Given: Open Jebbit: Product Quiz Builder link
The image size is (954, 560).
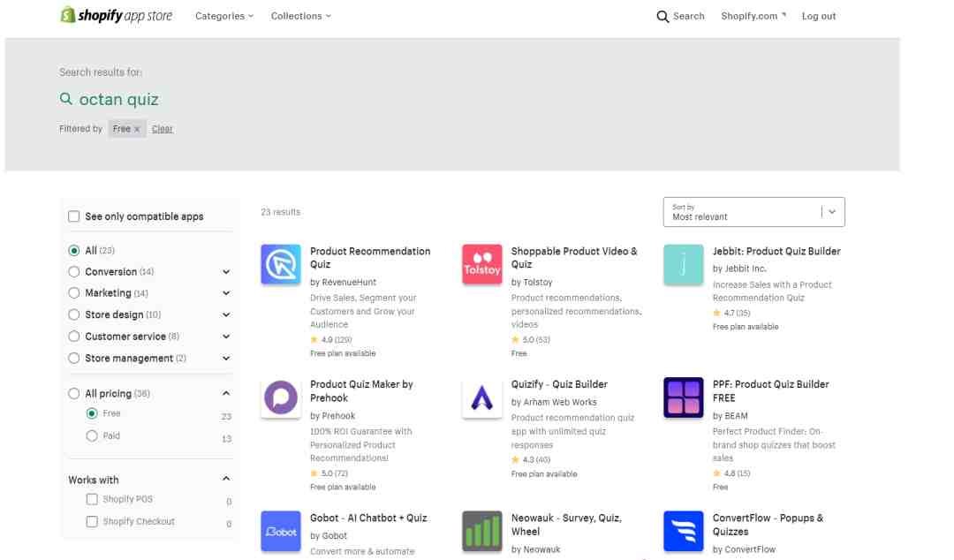Looking at the screenshot, I should coord(776,252).
